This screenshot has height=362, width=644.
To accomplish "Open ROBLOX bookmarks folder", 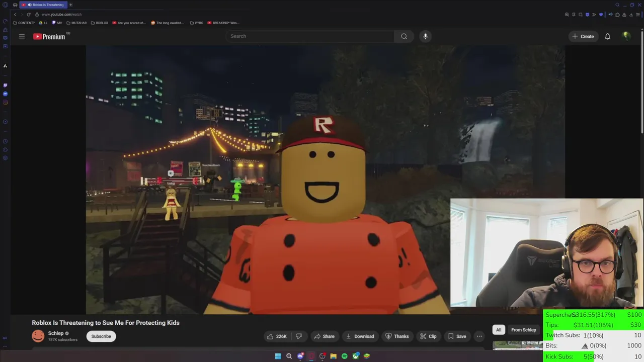I will 99,23.
